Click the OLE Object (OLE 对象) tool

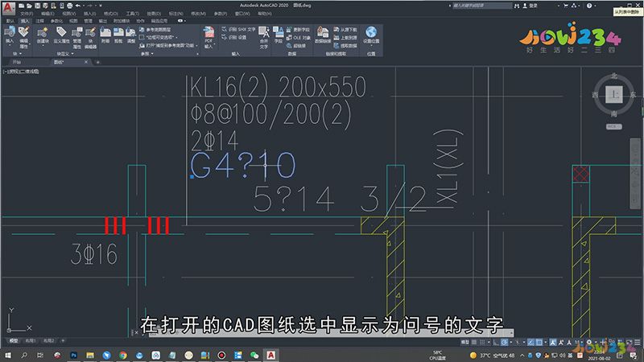tap(298, 37)
